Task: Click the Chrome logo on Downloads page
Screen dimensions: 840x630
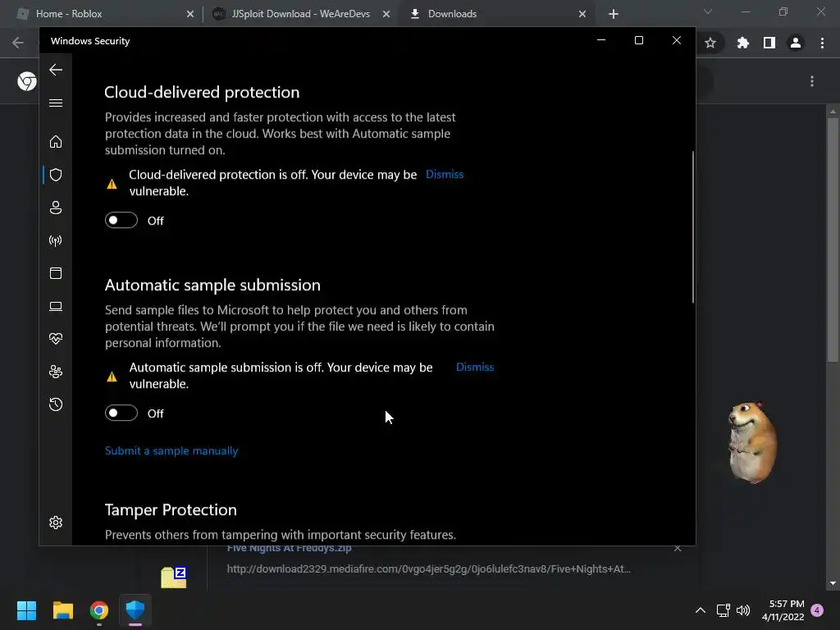Action: pyautogui.click(x=27, y=81)
